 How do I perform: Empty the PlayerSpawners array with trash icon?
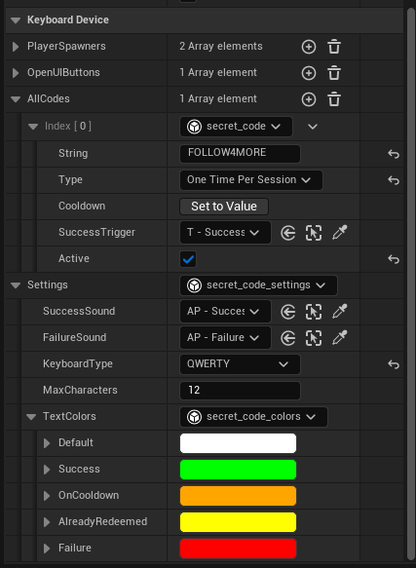click(334, 47)
